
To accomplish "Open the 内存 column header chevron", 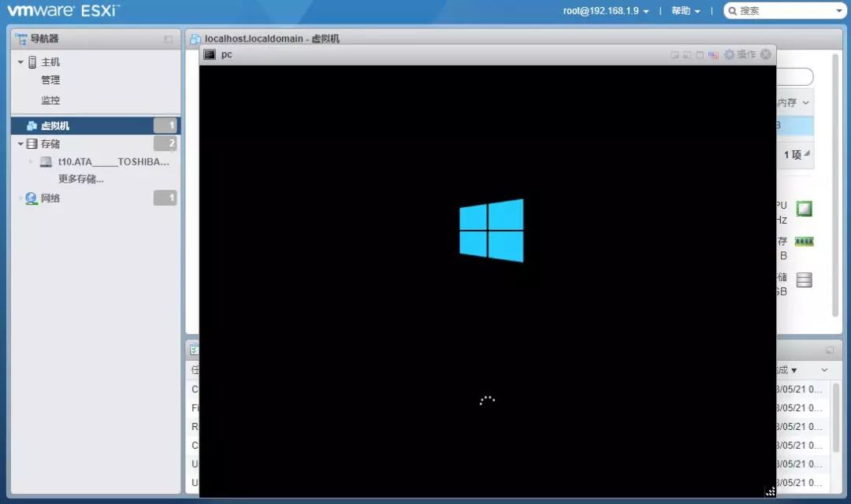I will tap(806, 102).
